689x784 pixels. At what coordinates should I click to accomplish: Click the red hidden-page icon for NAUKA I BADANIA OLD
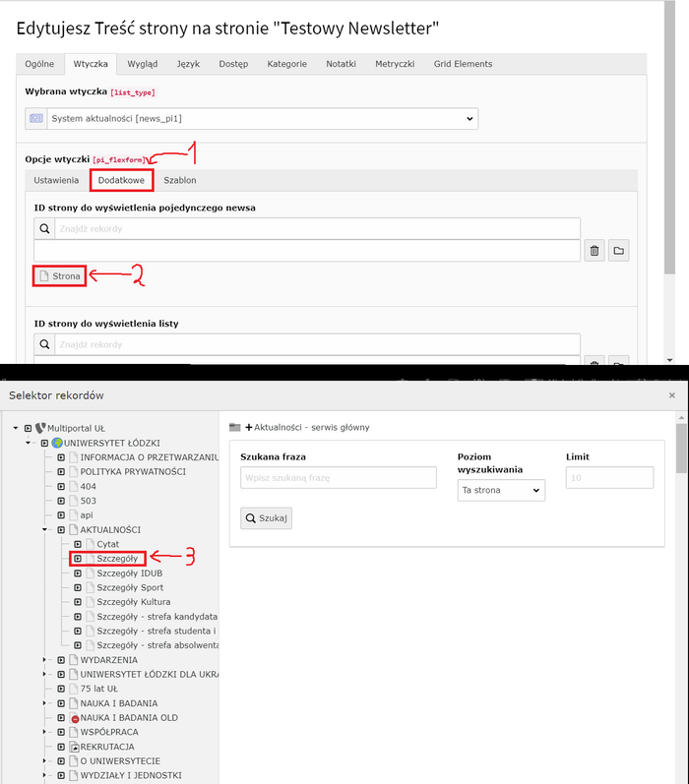pos(73,718)
